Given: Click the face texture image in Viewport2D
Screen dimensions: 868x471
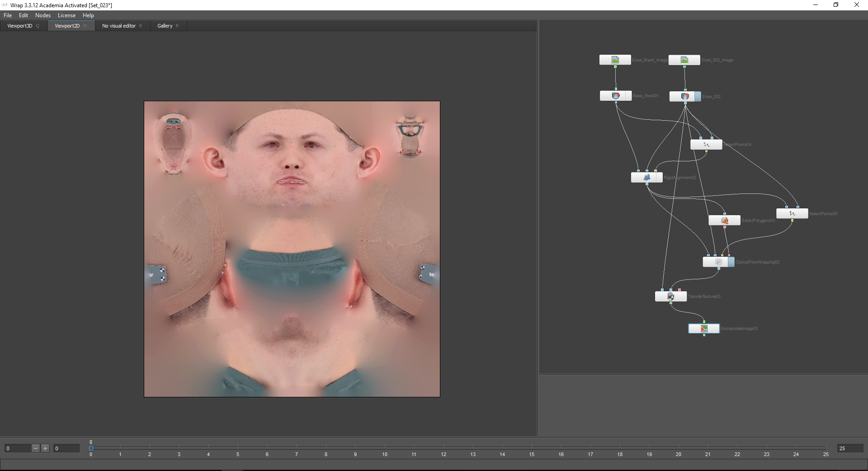Looking at the screenshot, I should point(292,249).
